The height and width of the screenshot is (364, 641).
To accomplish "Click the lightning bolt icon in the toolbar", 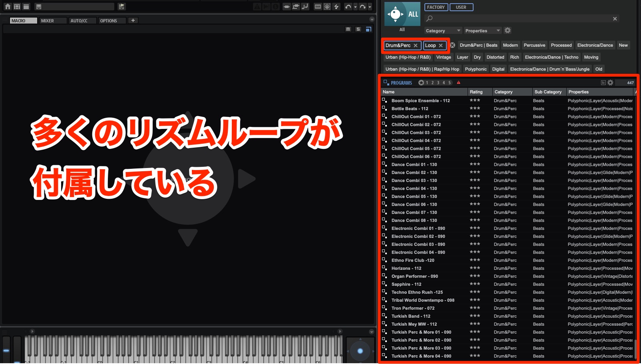I will coord(336,6).
